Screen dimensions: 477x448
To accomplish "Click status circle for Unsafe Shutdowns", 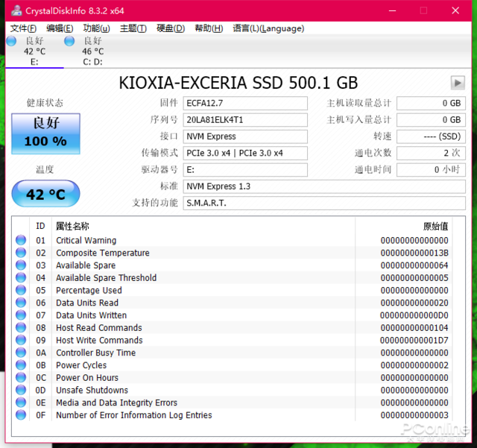I will coord(21,390).
